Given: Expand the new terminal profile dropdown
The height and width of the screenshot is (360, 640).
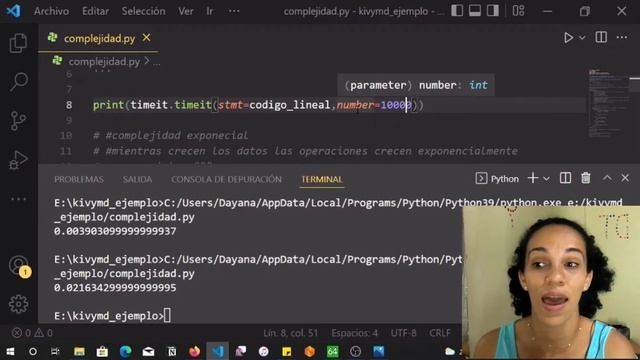Looking at the screenshot, I should (546, 178).
